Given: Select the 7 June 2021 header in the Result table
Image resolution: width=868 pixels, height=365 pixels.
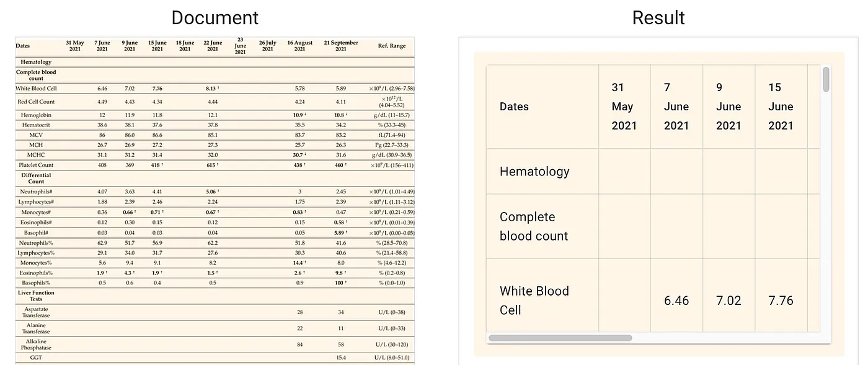Looking at the screenshot, I should pyautogui.click(x=676, y=107).
